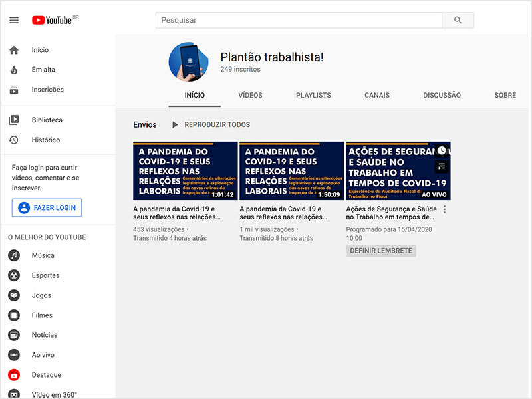Click the Histórico sidebar label
Screen dimensions: 532x399
pos(46,140)
